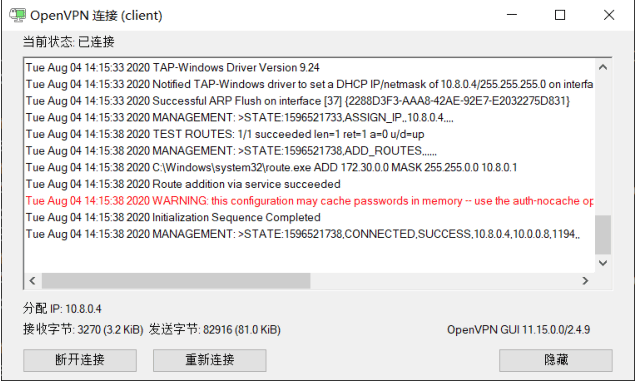Viewport: 639px width, 386px height.
Task: Click the log scroll down arrow
Action: (x=603, y=263)
